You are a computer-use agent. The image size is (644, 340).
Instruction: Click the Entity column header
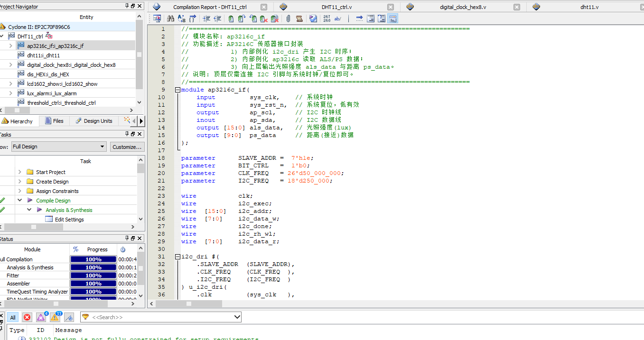[86, 17]
